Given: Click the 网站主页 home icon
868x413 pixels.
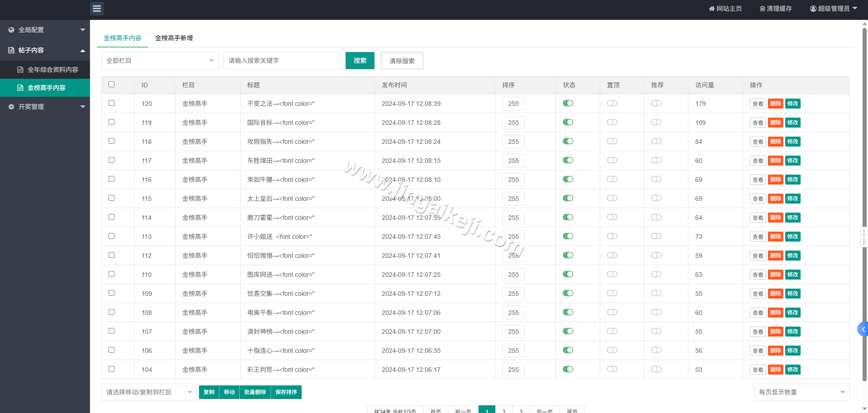Looking at the screenshot, I should pyautogui.click(x=711, y=8).
